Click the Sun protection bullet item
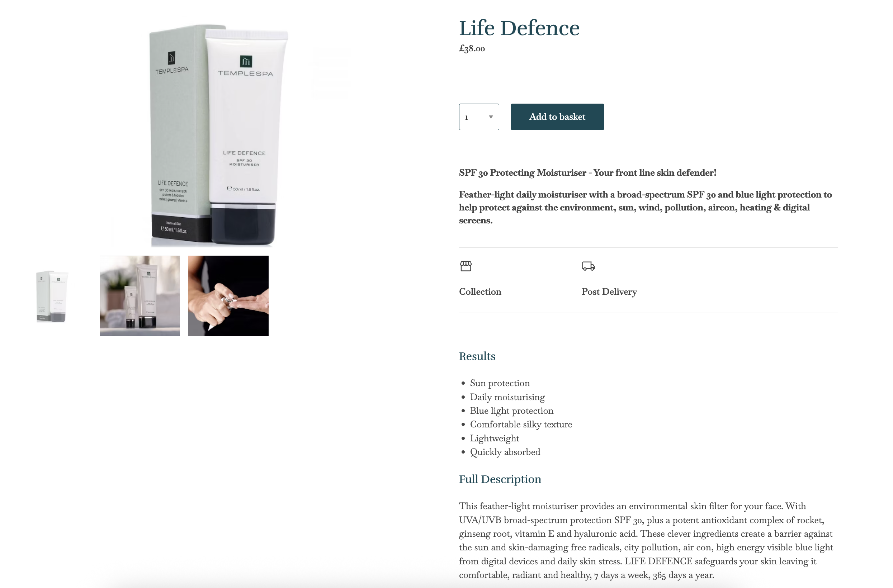 (x=500, y=383)
